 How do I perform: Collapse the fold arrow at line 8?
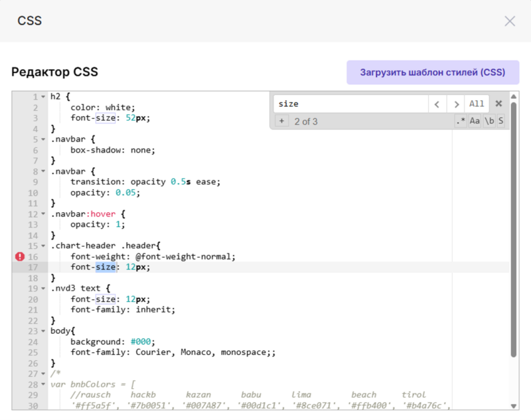point(43,171)
